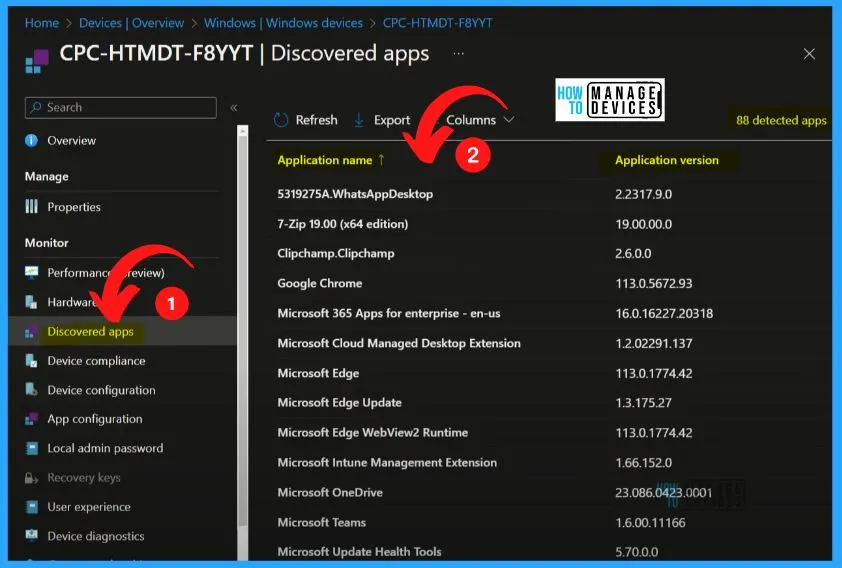
Task: Click version 1.66.152.0 cell
Action: click(x=643, y=463)
